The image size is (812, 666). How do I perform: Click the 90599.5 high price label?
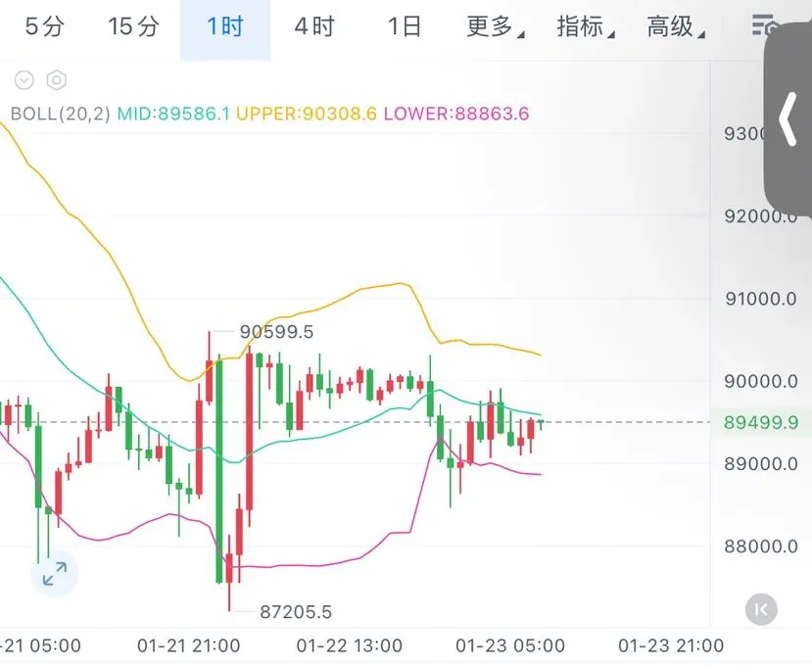point(276,332)
